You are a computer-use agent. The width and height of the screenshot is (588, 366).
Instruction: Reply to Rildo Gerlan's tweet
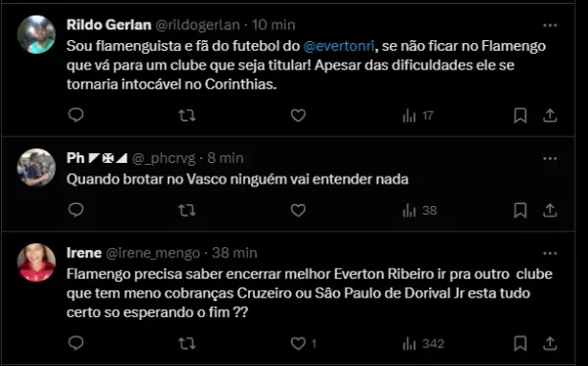pyautogui.click(x=75, y=115)
